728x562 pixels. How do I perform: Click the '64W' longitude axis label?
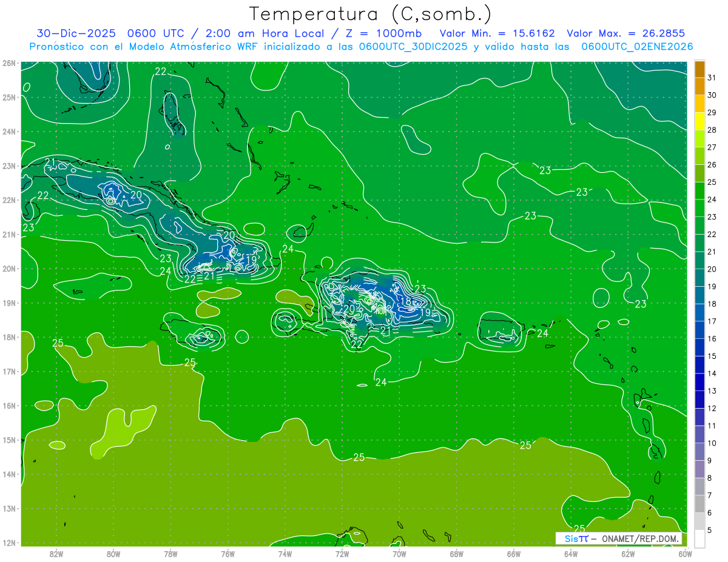coord(571,554)
